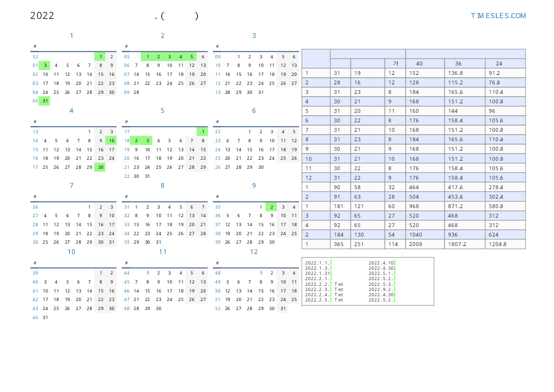The image size is (554, 392).
Task: Select the month 12 calendar heading
Action: click(254, 252)
